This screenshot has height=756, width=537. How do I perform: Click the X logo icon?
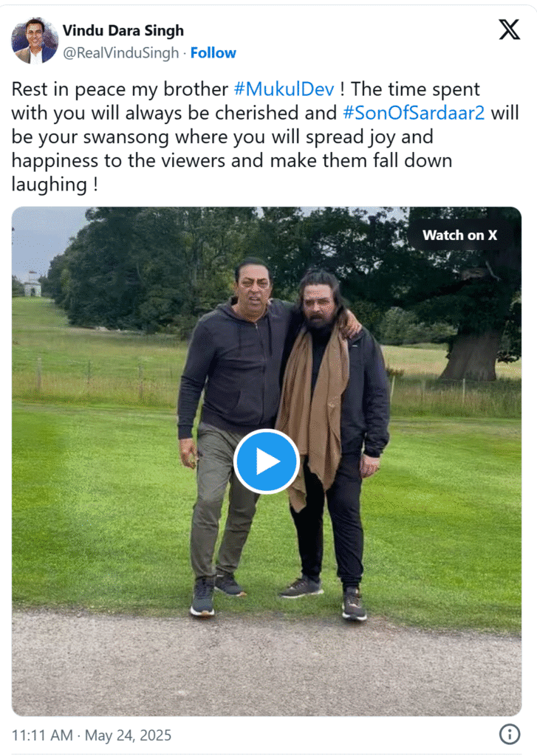[509, 30]
